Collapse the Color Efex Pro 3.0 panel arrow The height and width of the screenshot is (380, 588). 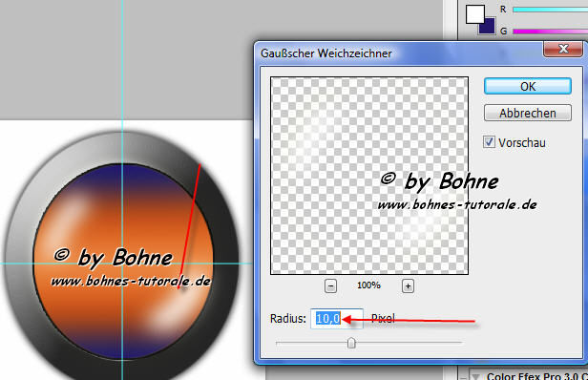(x=476, y=376)
